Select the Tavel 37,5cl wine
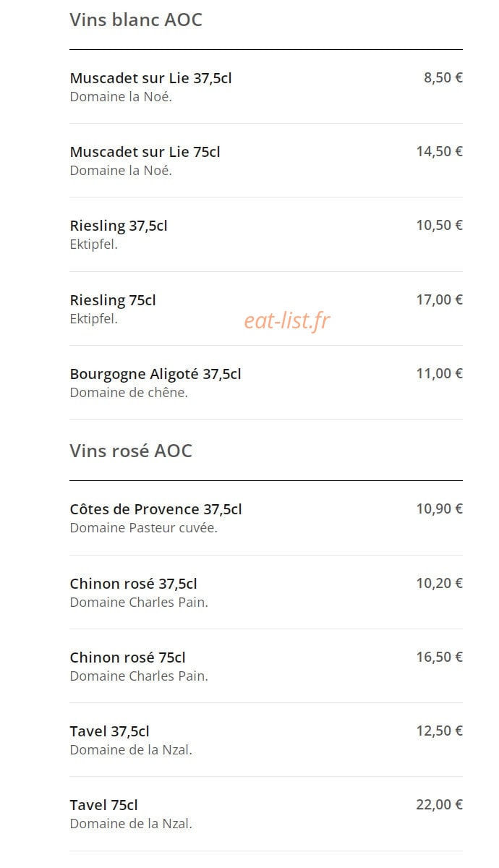Screen dimensions: 499x868 [266, 740]
